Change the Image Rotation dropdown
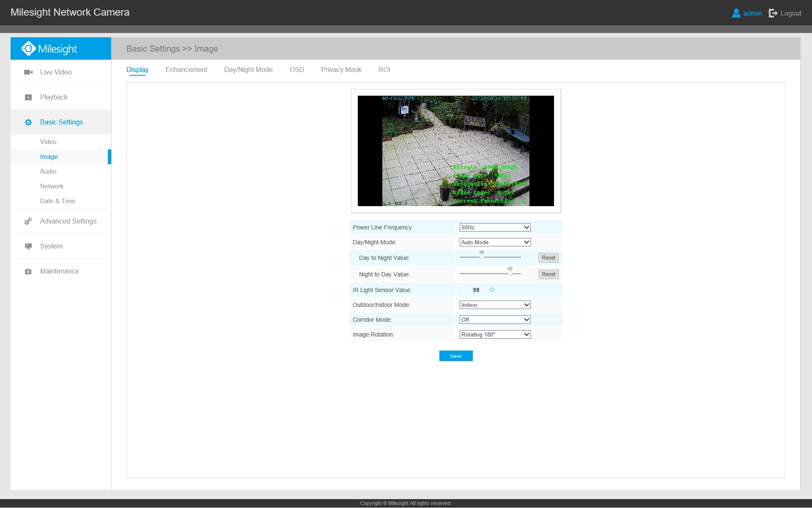 (x=495, y=334)
